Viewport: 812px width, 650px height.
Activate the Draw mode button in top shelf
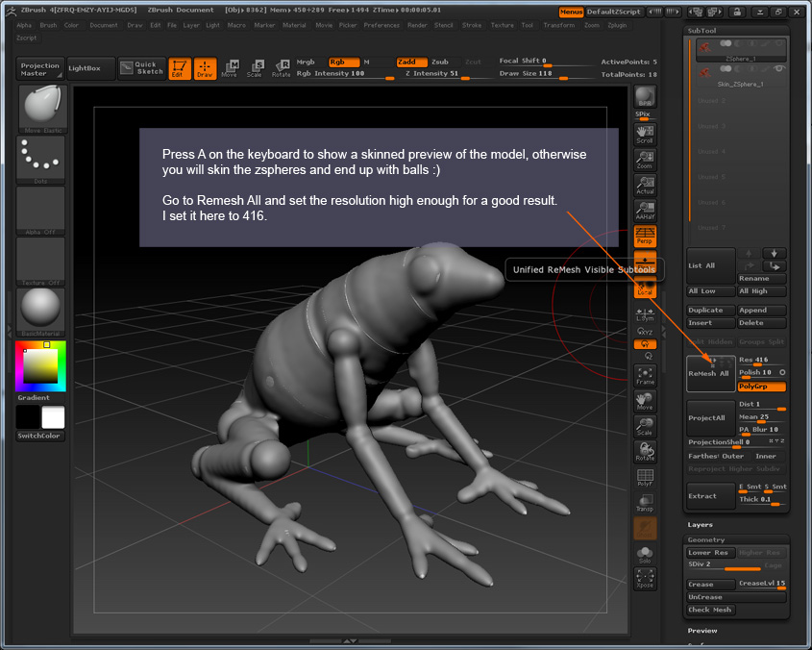(x=205, y=68)
